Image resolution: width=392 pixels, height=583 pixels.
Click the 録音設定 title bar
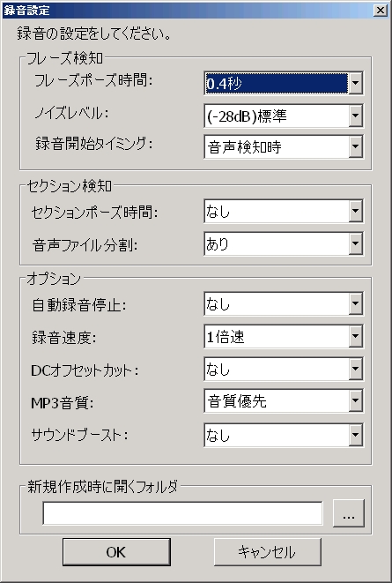tap(188, 11)
